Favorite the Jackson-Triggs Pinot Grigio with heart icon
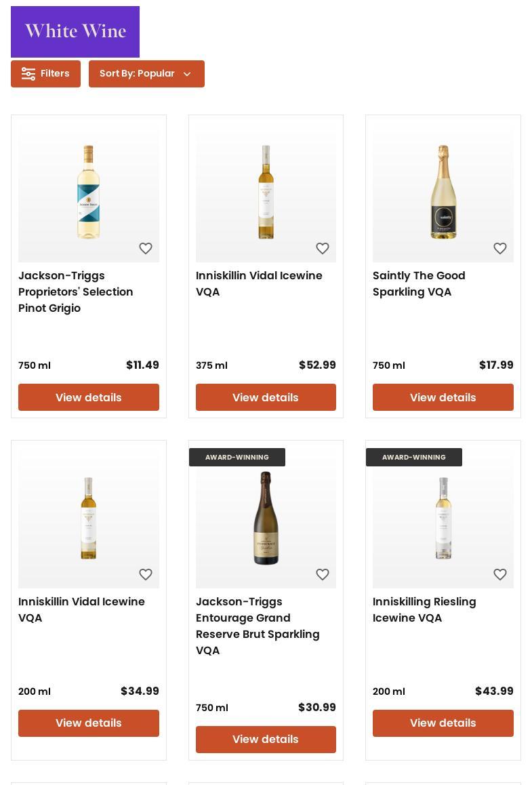532x785 pixels. pyautogui.click(x=145, y=248)
